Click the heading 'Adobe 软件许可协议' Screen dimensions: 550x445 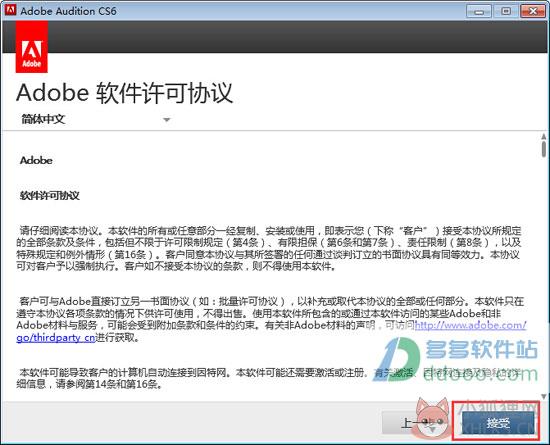125,93
